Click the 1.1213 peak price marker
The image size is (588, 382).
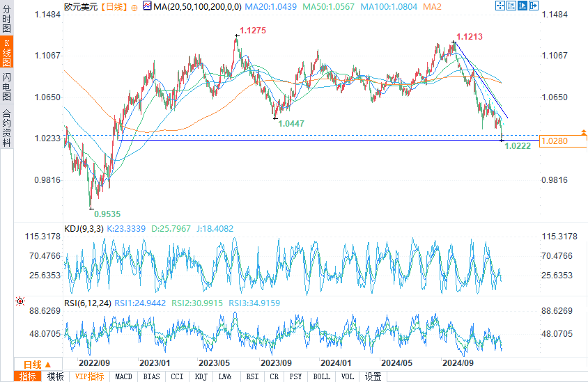tap(470, 36)
